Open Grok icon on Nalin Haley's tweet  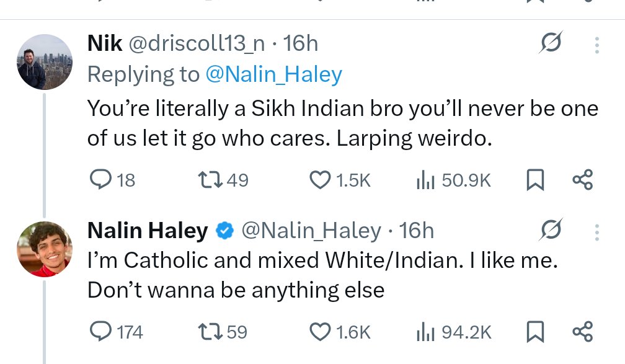click(x=551, y=231)
